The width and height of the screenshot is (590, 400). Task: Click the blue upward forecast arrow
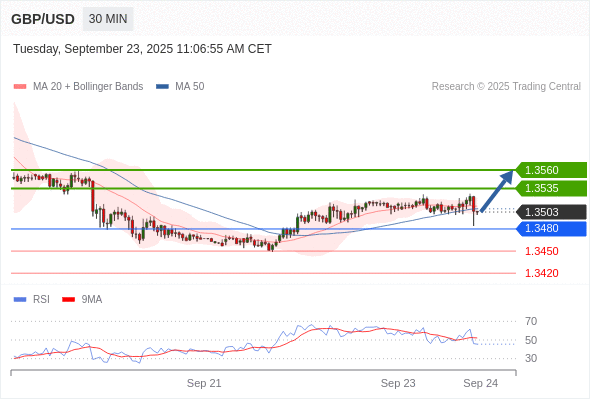pos(497,191)
